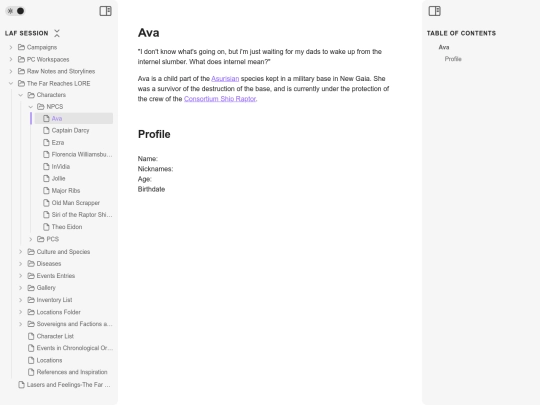Collapse all folders in LAF Session
This screenshot has height=405, width=540.
(57, 33)
